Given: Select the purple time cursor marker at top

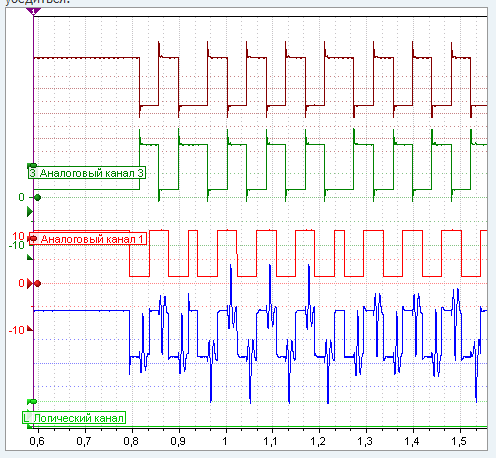Looking at the screenshot, I should coord(33,12).
